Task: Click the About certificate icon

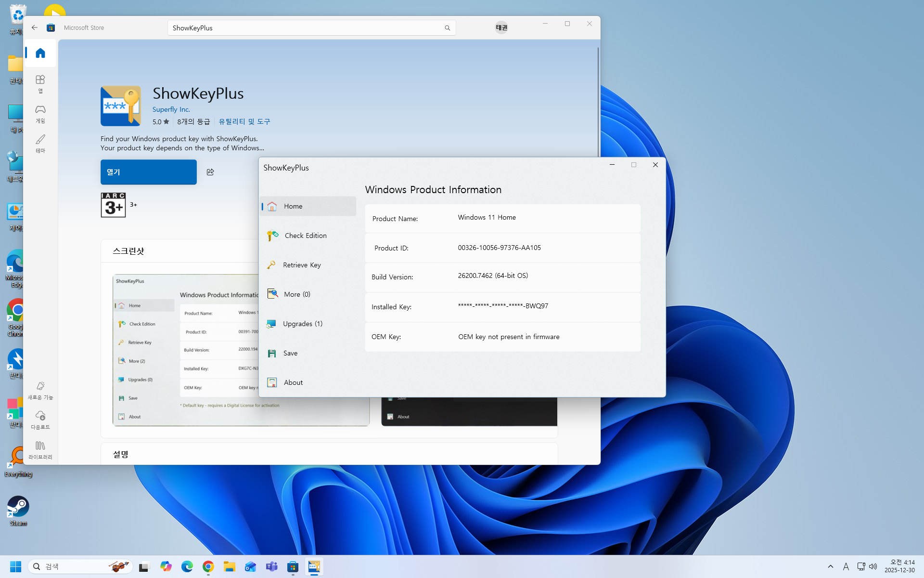Action: (x=272, y=382)
